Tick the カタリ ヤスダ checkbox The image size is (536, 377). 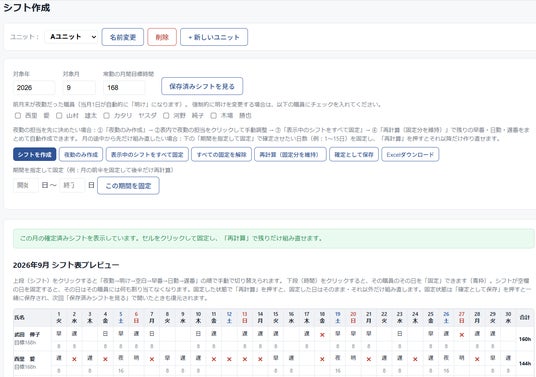107,116
